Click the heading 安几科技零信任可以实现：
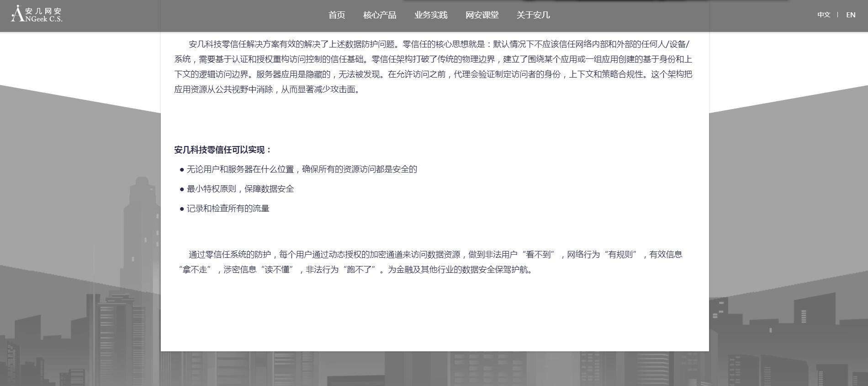Image resolution: width=868 pixels, height=386 pixels. click(x=223, y=150)
